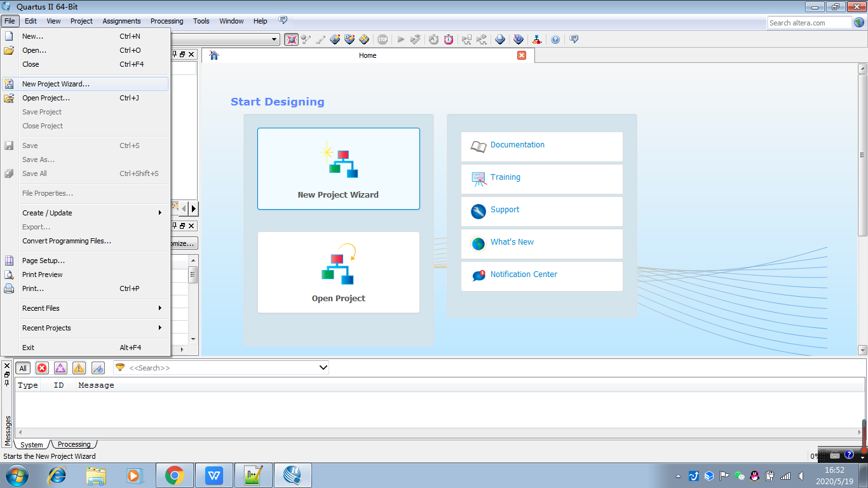Image resolution: width=868 pixels, height=488 pixels.
Task: Click the red TimeQuest Timing Analyzer clock icon
Action: [x=449, y=39]
